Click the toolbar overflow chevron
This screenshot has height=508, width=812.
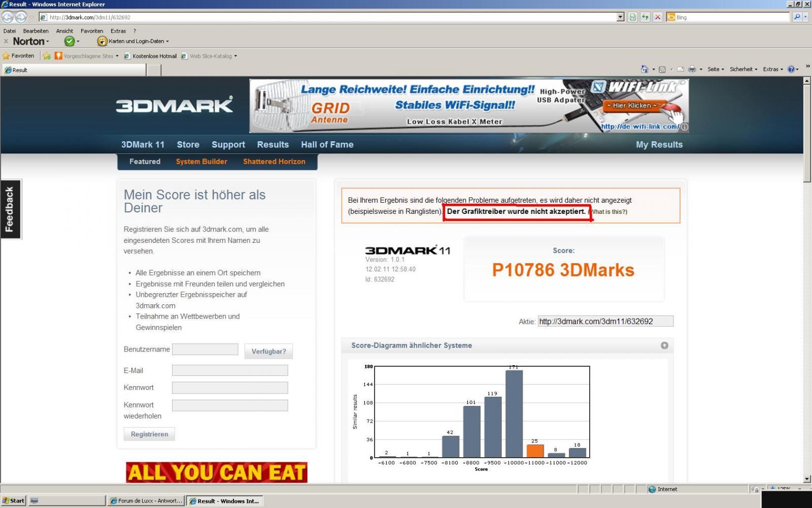(807, 66)
